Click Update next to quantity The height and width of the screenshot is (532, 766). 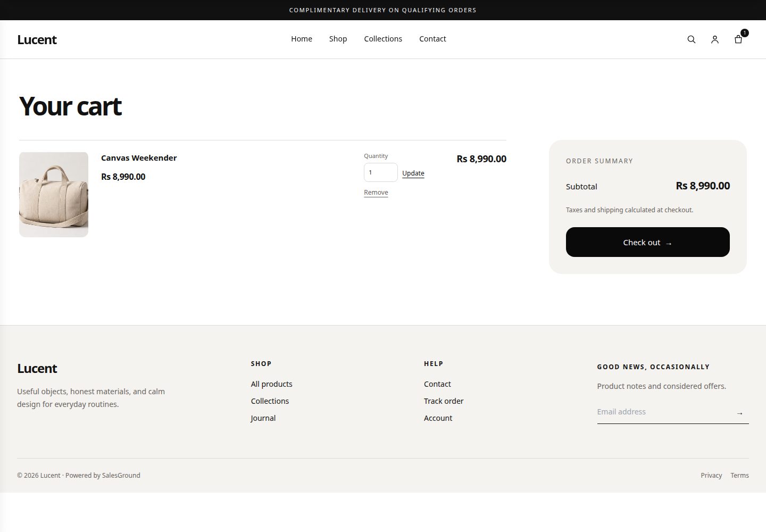413,173
